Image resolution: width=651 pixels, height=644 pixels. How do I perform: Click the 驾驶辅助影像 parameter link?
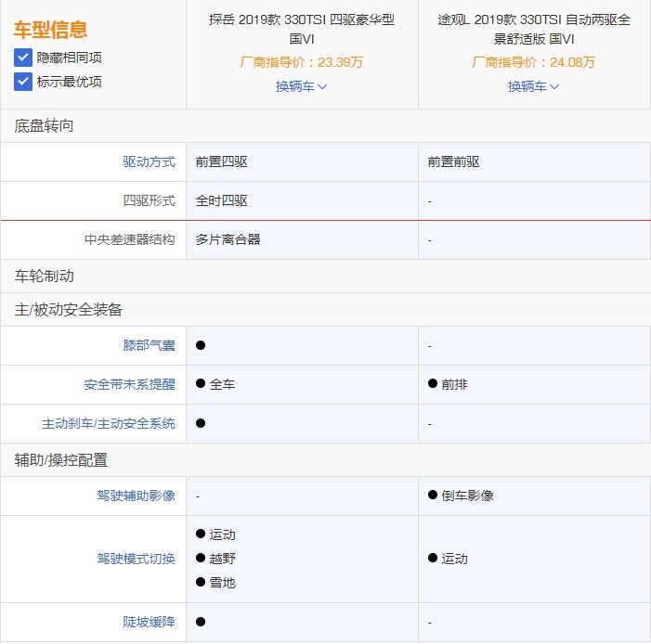click(137, 496)
